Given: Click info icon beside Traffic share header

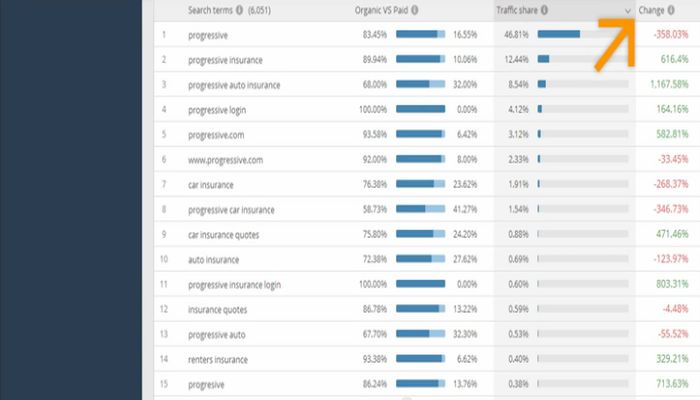Looking at the screenshot, I should [x=545, y=10].
